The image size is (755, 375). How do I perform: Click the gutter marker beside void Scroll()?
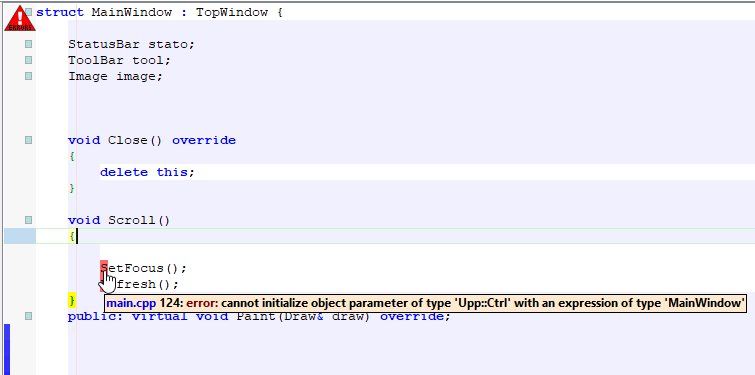pos(28,220)
